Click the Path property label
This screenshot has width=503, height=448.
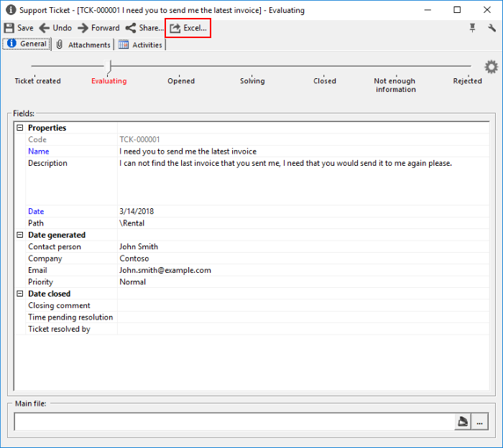click(x=36, y=223)
